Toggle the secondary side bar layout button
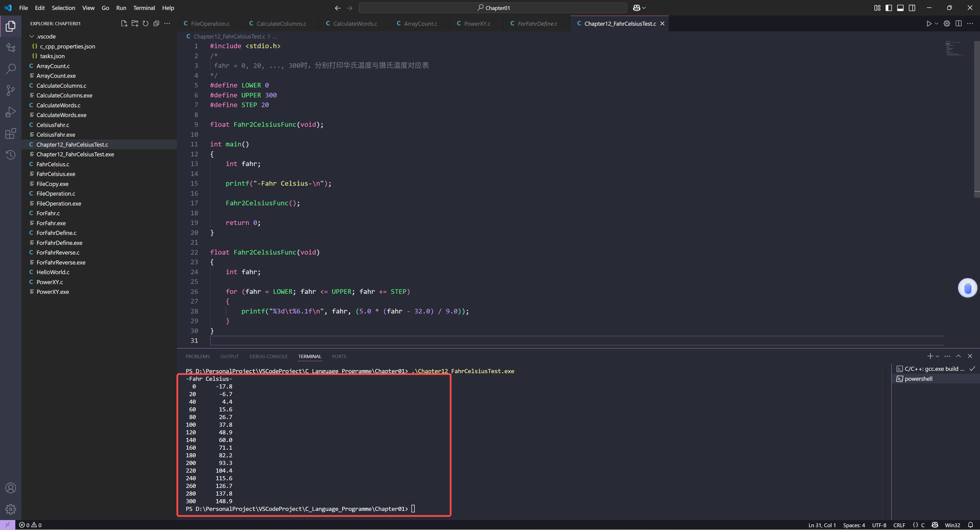The width and height of the screenshot is (980, 530). [x=912, y=8]
